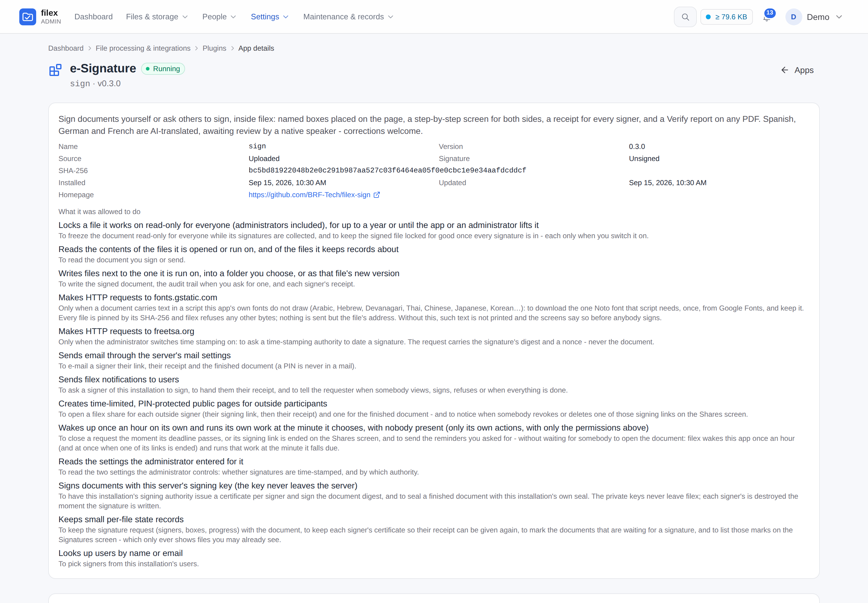
Task: Click 'Creates time-limited, PIN-protected public pages' heading
Action: point(193,403)
